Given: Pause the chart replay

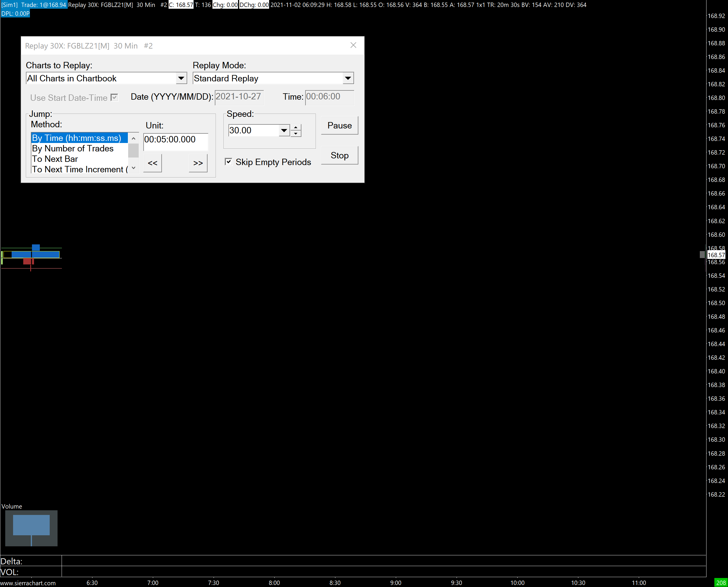Looking at the screenshot, I should tap(339, 126).
